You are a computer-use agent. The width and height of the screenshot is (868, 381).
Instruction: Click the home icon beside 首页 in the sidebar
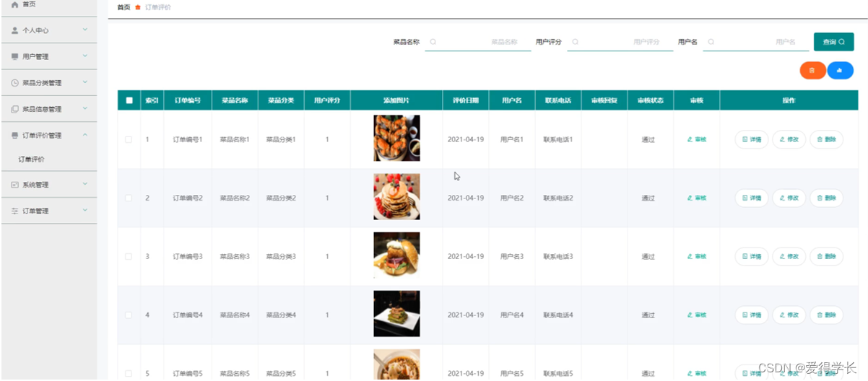pyautogui.click(x=15, y=4)
